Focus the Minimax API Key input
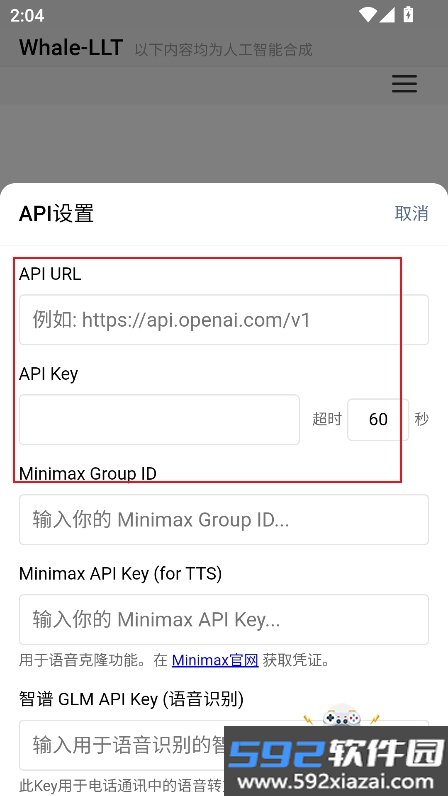 [224, 619]
